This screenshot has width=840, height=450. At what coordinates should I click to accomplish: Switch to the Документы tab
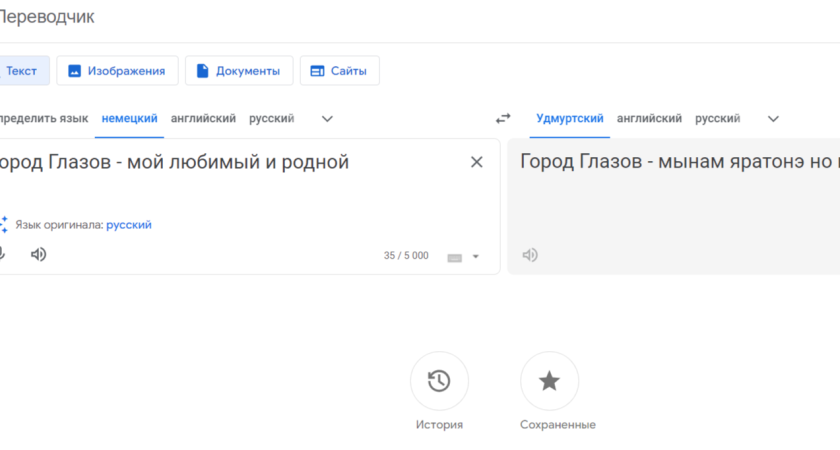(x=239, y=71)
